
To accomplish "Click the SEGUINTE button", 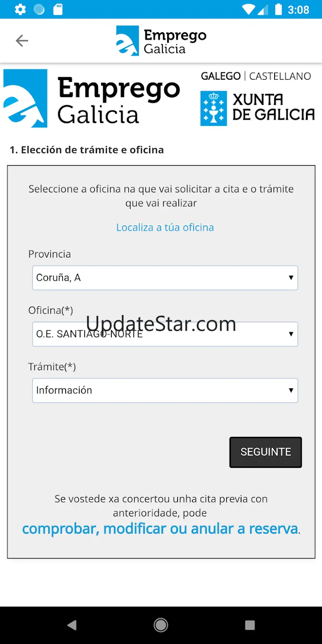I will point(265,452).
